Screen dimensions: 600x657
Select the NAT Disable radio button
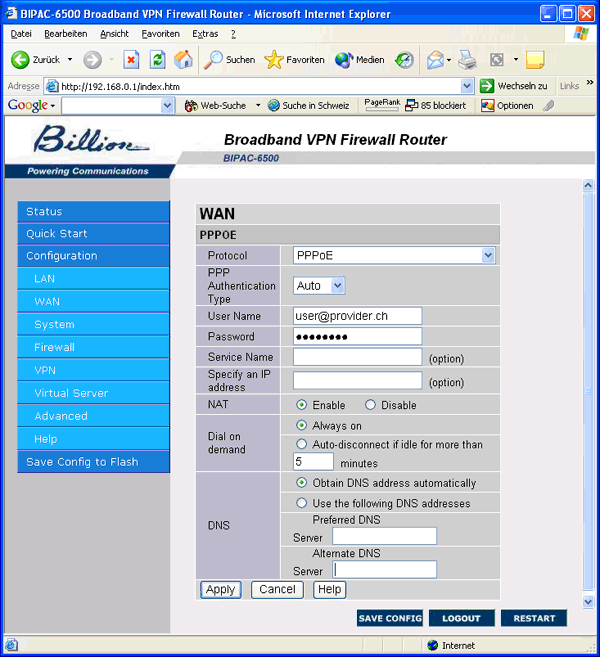(370, 405)
